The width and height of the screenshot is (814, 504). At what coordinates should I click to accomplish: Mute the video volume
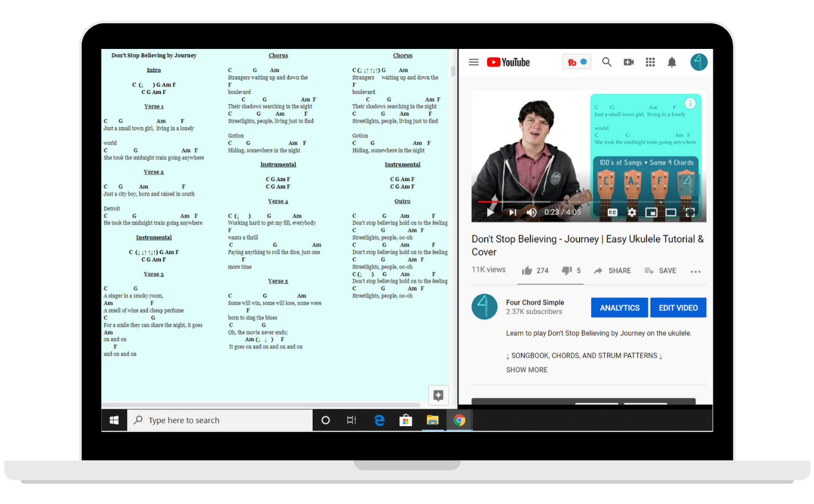[x=531, y=212]
